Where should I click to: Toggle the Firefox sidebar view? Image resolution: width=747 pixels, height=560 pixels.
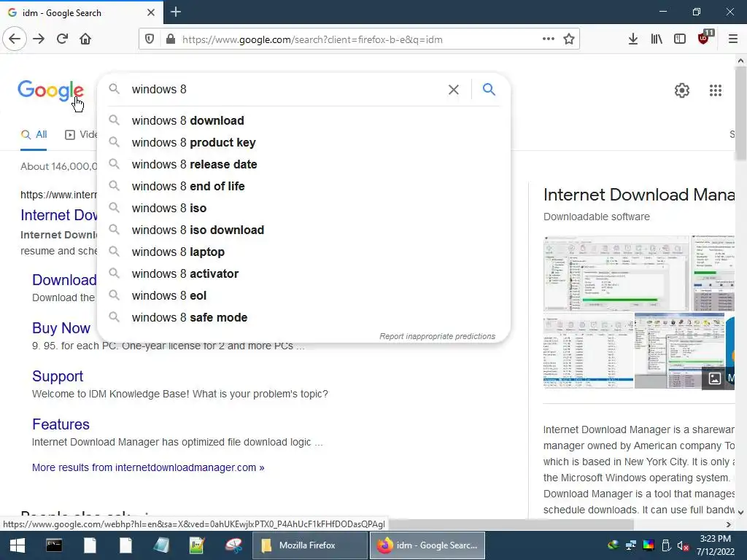tap(680, 39)
